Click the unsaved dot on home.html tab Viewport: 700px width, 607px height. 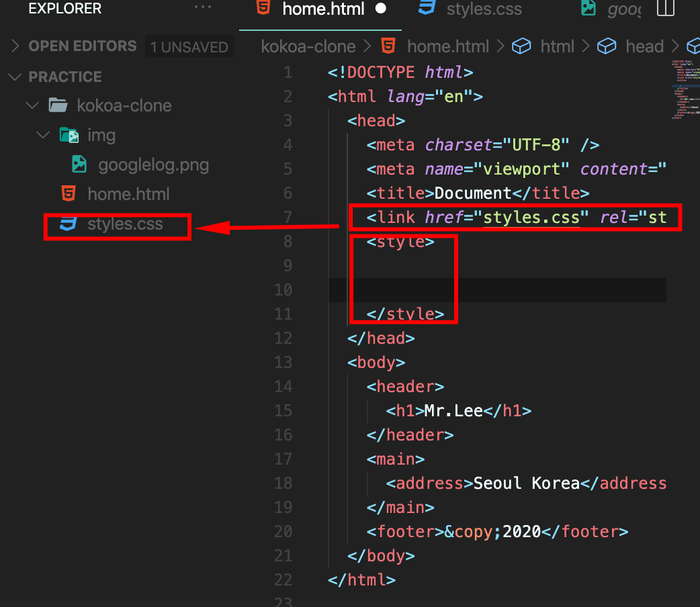coord(381,8)
